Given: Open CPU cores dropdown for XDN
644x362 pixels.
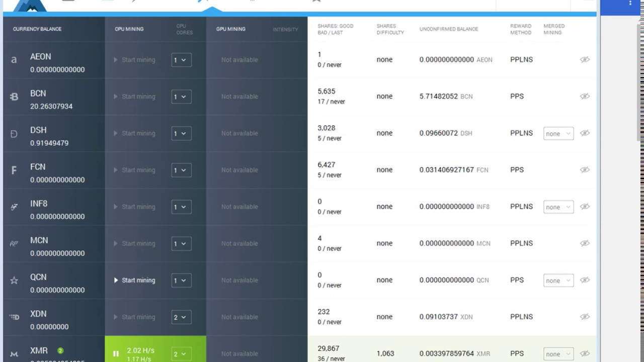Looking at the screenshot, I should point(181,317).
